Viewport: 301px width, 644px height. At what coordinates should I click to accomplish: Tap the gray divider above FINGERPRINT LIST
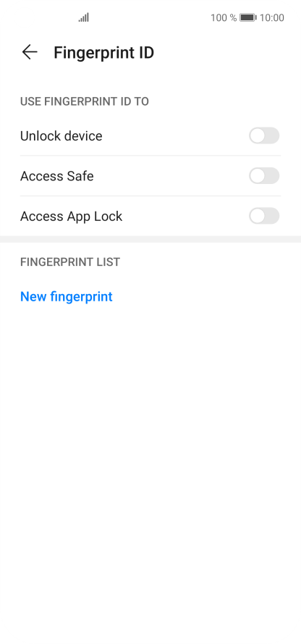click(150, 239)
